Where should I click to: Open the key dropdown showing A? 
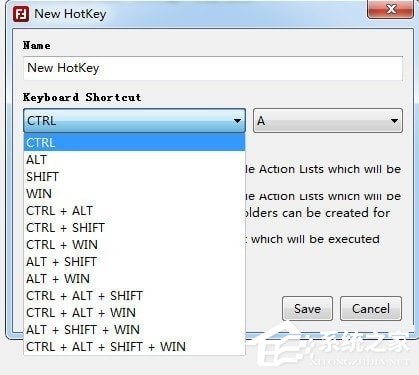[x=328, y=121]
